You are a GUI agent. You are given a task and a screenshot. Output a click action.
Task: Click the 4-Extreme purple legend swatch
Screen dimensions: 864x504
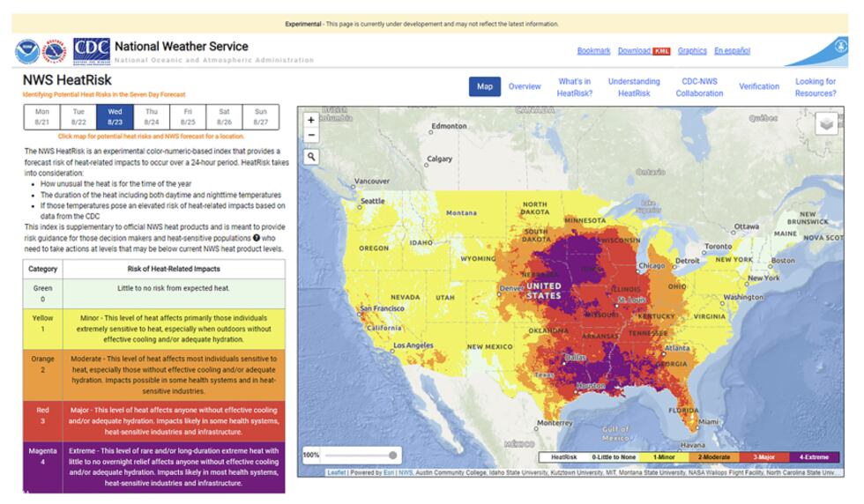coord(814,457)
